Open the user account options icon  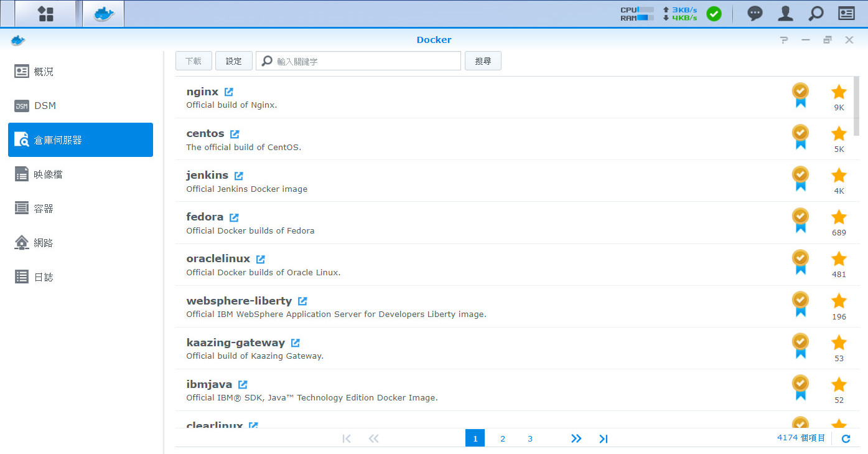point(786,14)
